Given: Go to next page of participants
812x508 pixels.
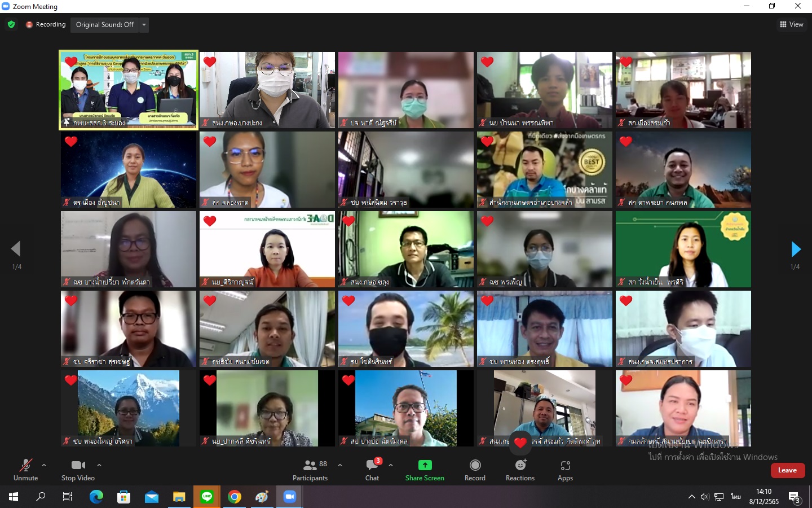Looking at the screenshot, I should [x=796, y=249].
